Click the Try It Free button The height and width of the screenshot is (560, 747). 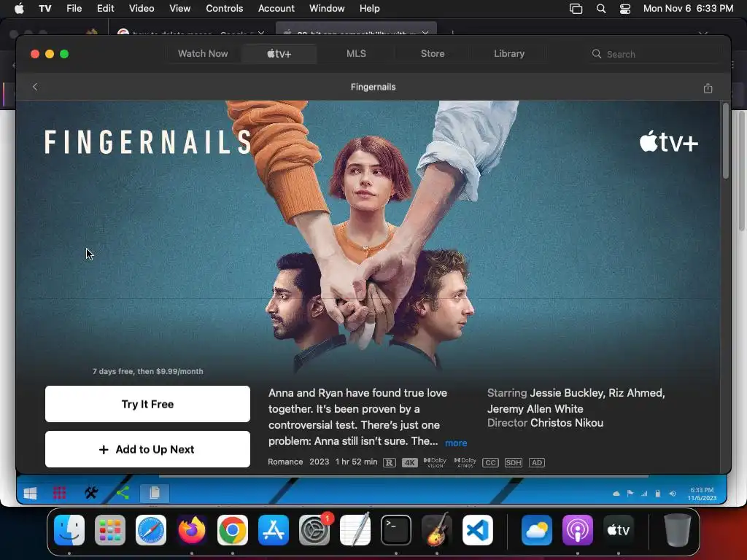click(147, 404)
